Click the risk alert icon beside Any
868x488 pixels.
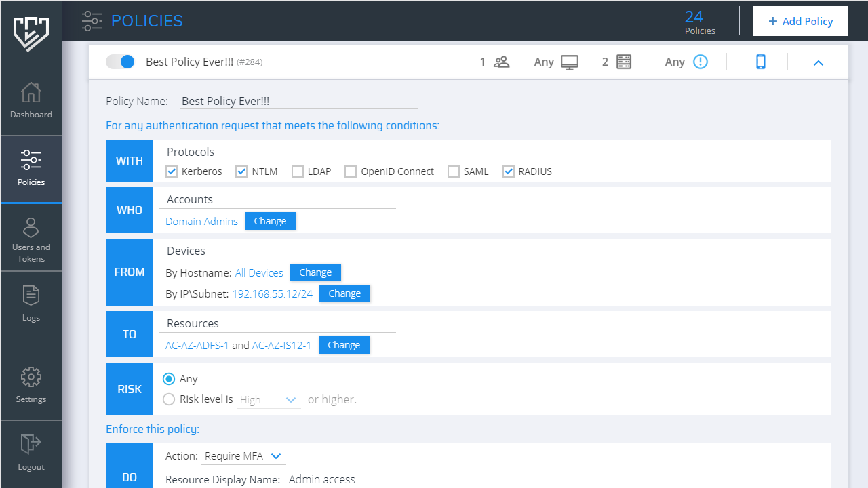pyautogui.click(x=701, y=62)
